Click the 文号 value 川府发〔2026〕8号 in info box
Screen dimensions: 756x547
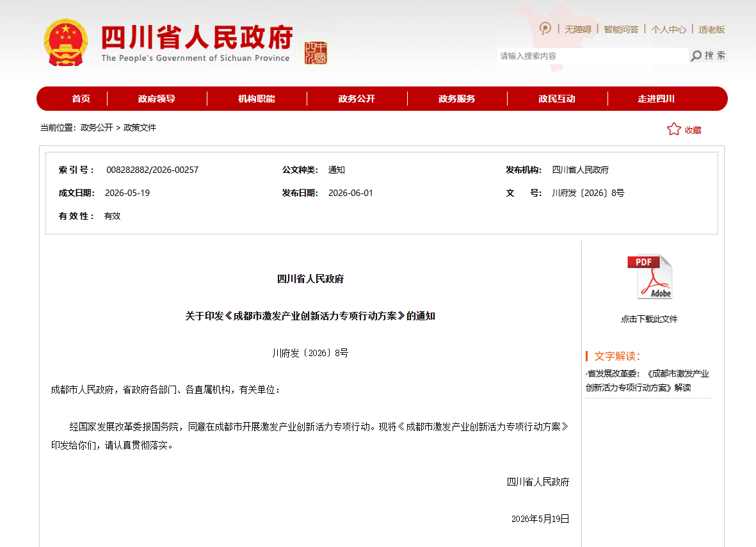point(588,193)
